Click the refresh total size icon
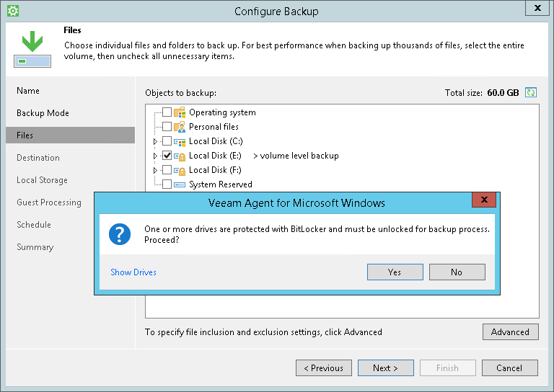The height and width of the screenshot is (392, 554). point(531,92)
